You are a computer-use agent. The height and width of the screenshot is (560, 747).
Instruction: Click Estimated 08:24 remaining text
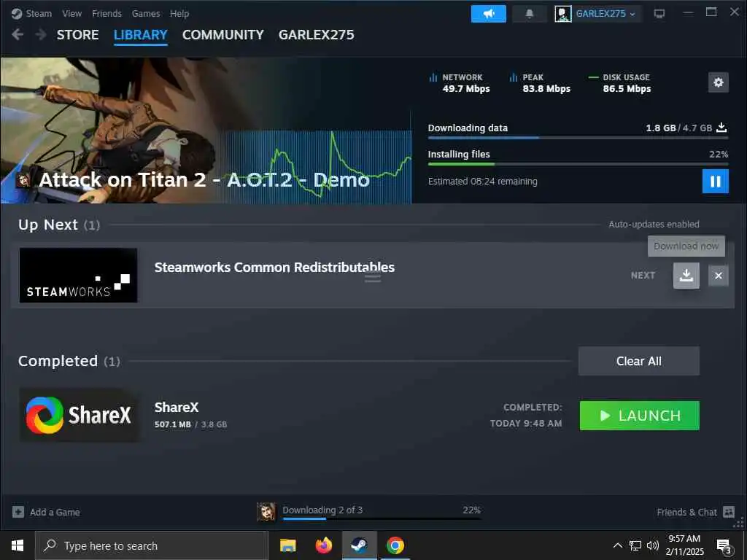(x=483, y=181)
